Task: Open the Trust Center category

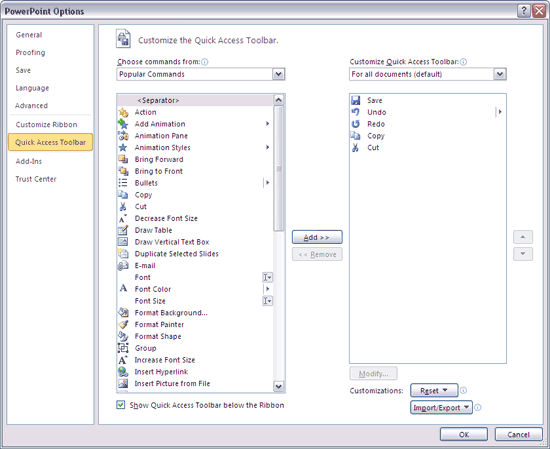Action: pyautogui.click(x=36, y=179)
